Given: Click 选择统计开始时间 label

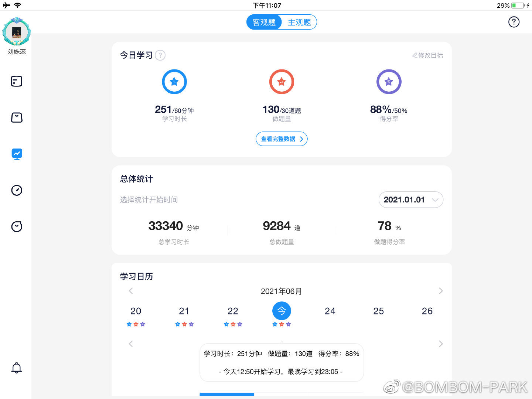Looking at the screenshot, I should point(149,200).
